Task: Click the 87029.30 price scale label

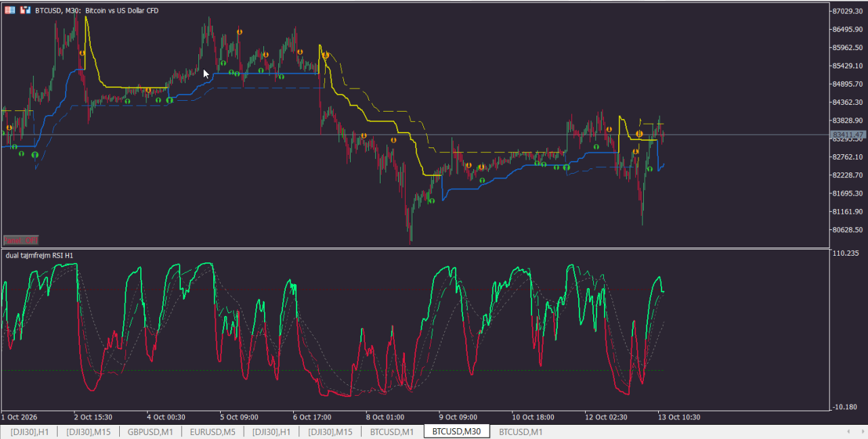Action: pyautogui.click(x=848, y=11)
